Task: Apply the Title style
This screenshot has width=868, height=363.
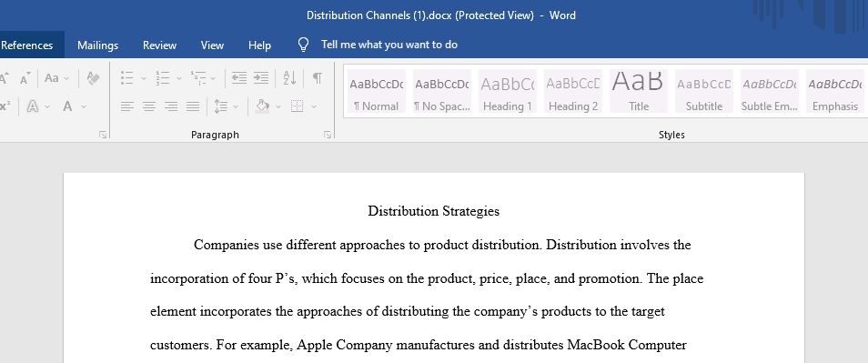Action: (639, 91)
